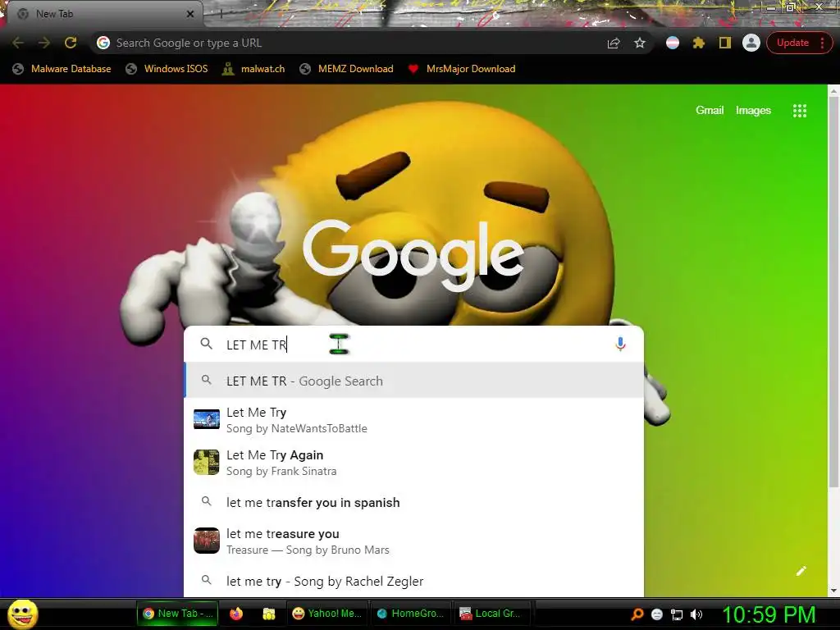This screenshot has width=840, height=630.
Task: Choose 'Let Me Try' by NateWantsToBattle suggestion
Action: point(413,420)
